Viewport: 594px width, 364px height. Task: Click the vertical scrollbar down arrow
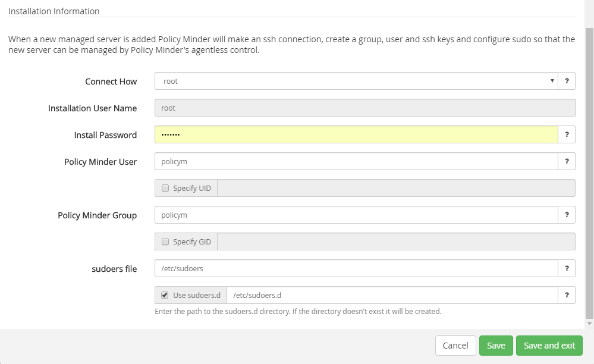coord(589,324)
